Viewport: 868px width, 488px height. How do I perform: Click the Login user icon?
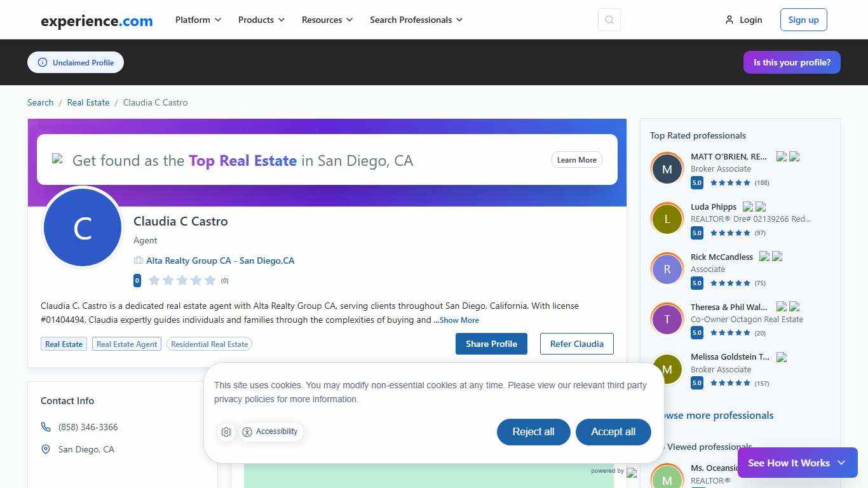point(728,20)
